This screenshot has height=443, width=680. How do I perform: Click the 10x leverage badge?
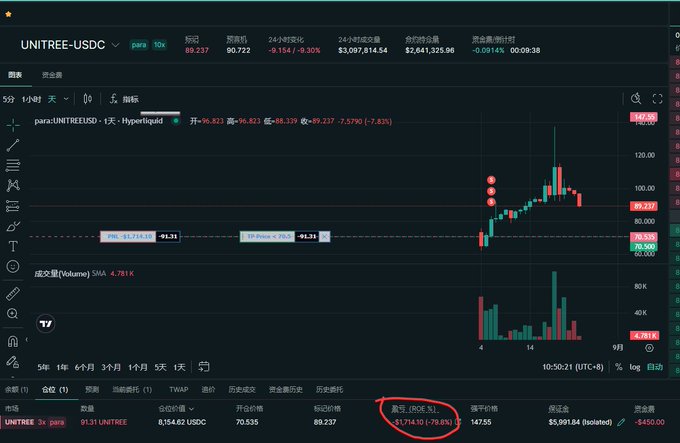[160, 45]
